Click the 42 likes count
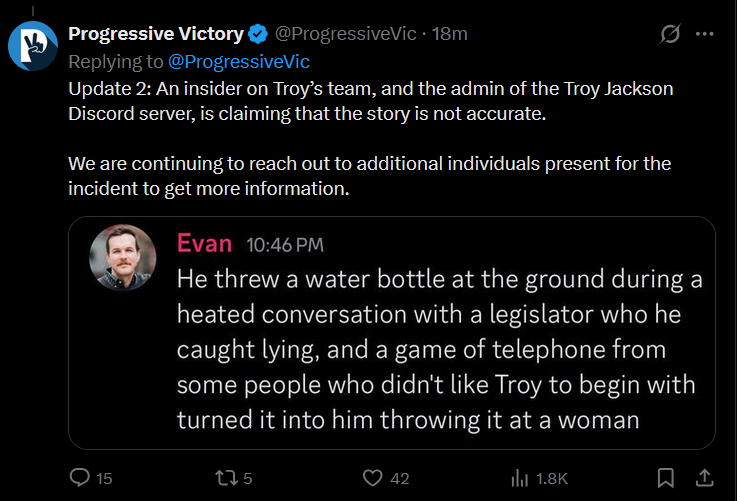737x501 pixels. point(400,478)
